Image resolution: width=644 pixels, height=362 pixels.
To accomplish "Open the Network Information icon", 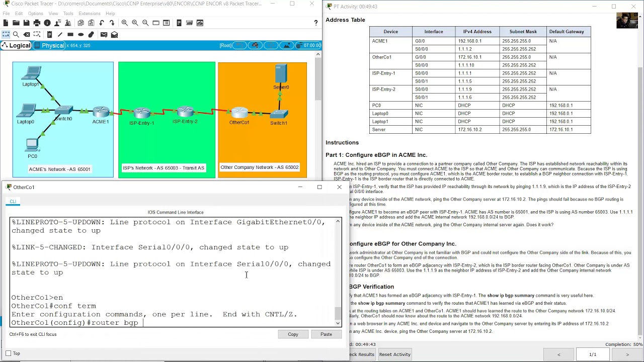I will [47, 23].
